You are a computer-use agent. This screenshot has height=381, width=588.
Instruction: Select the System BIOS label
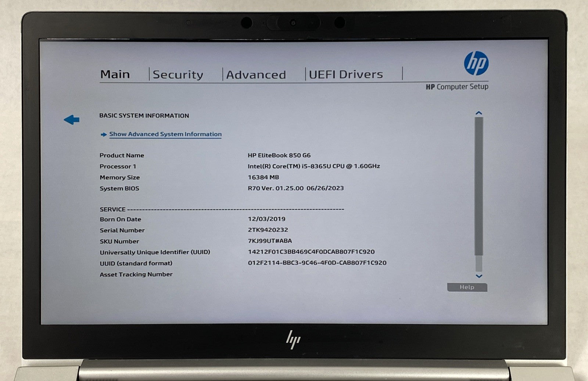tap(119, 188)
